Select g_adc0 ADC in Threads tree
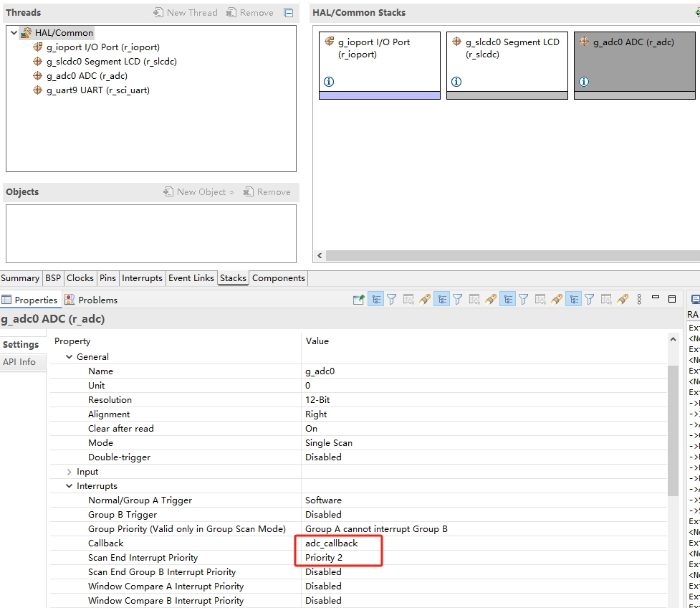 click(x=87, y=75)
